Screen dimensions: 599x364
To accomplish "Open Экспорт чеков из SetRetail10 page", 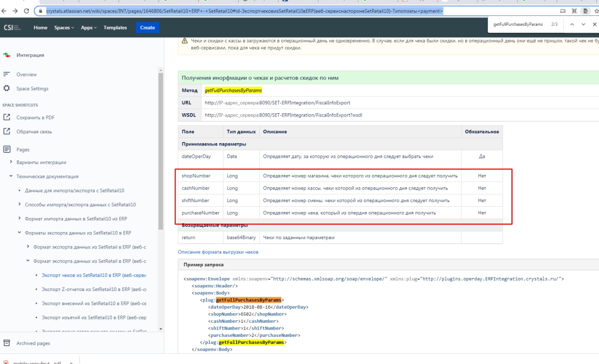I will click(x=94, y=275).
